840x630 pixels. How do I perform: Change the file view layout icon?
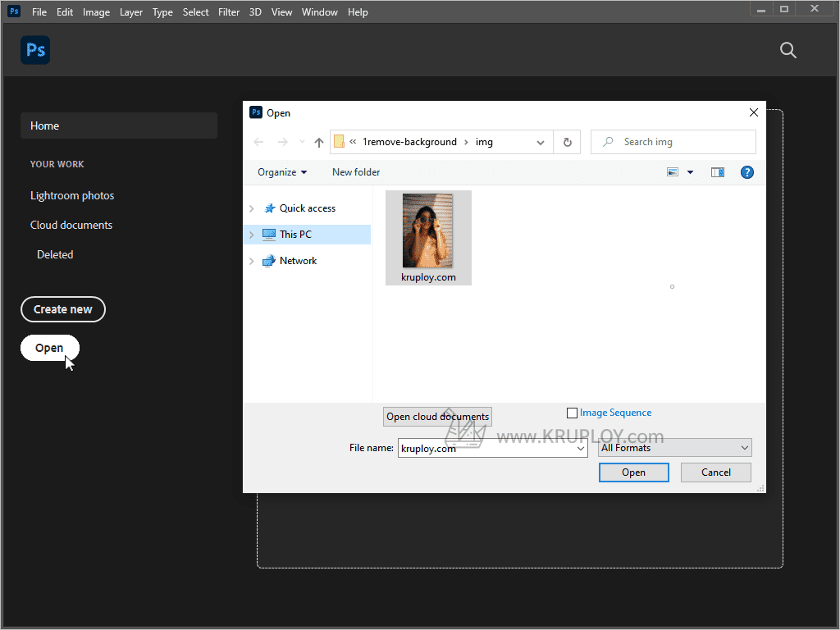[x=673, y=172]
